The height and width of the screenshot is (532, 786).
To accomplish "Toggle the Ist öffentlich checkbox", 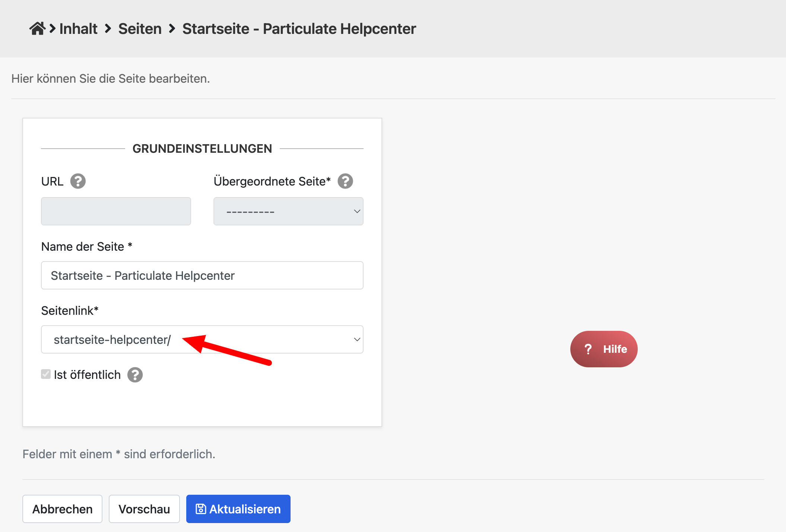I will pos(46,374).
